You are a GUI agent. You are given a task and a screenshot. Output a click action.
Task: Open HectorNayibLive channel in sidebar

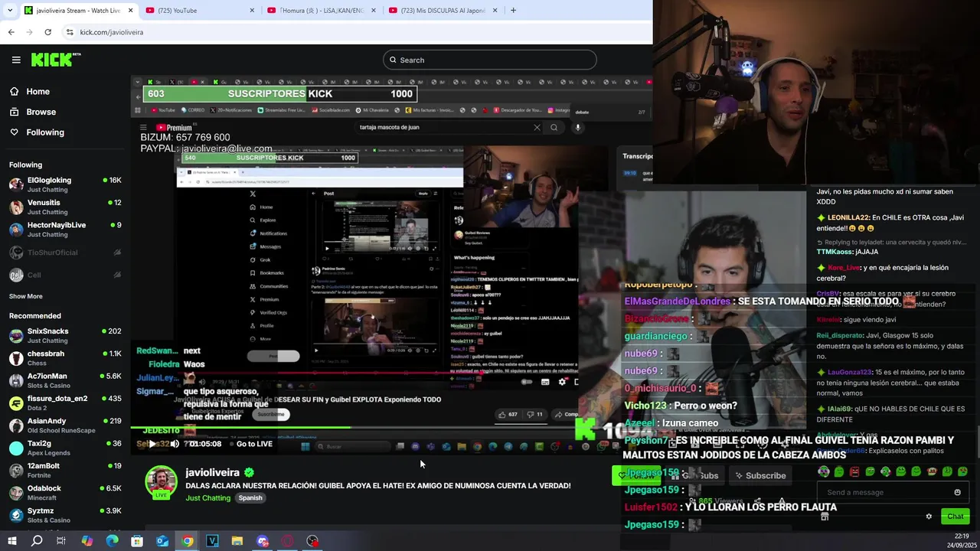coord(65,230)
